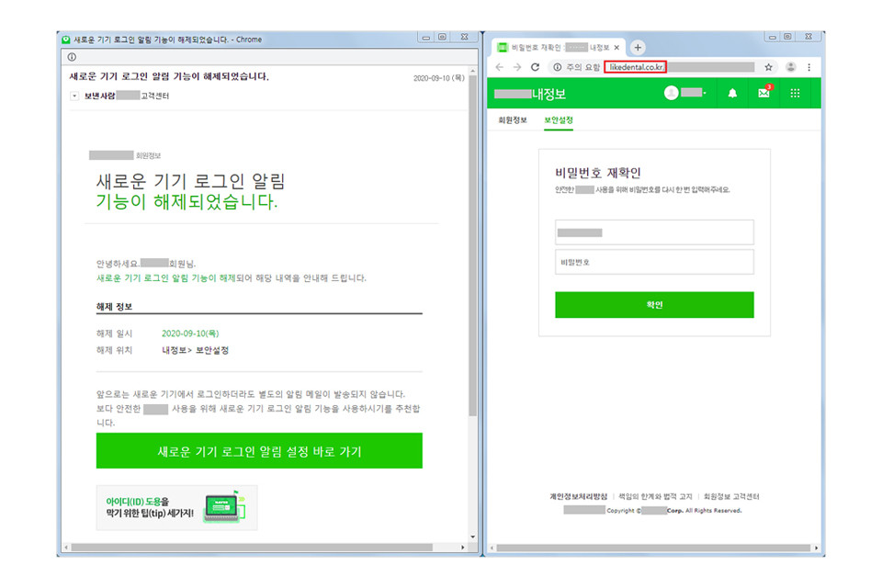Bookmark the page with the star icon

(x=768, y=67)
